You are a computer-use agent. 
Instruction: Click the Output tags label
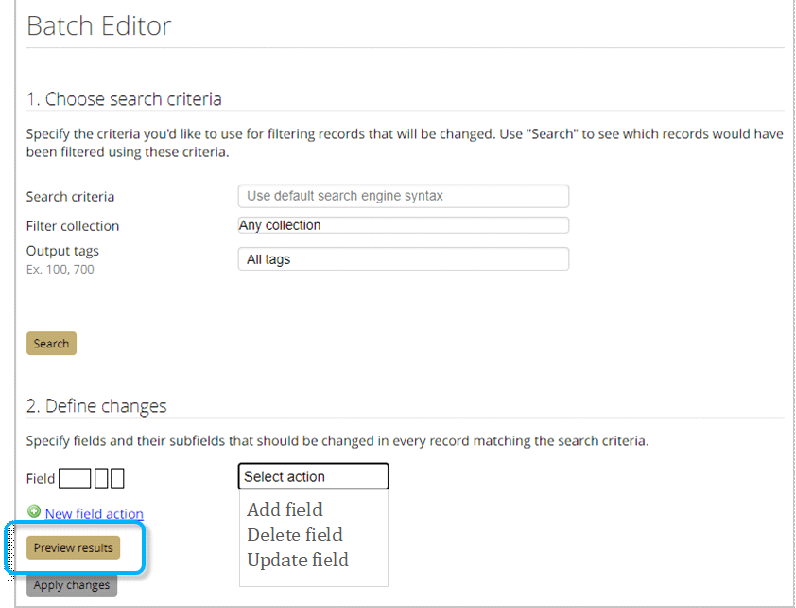(x=62, y=251)
